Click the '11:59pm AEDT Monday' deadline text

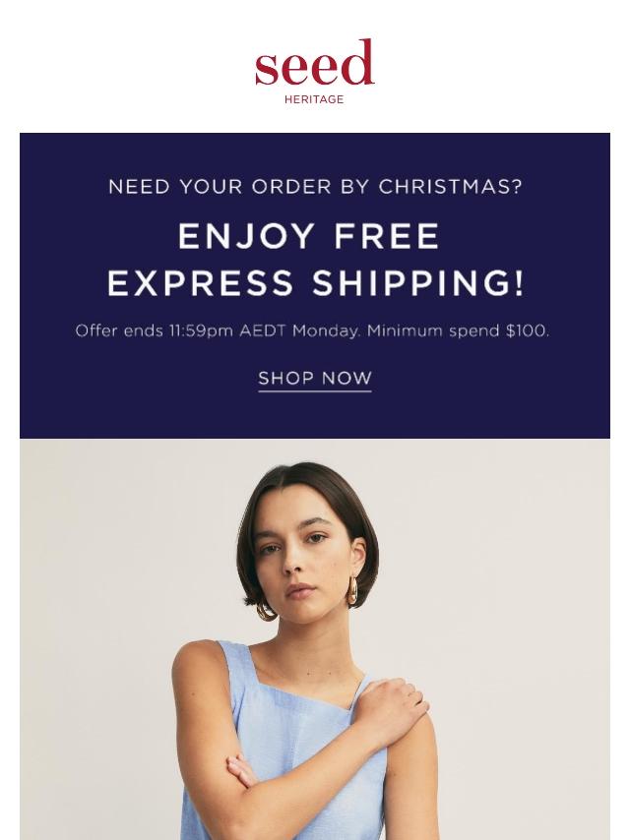point(263,330)
